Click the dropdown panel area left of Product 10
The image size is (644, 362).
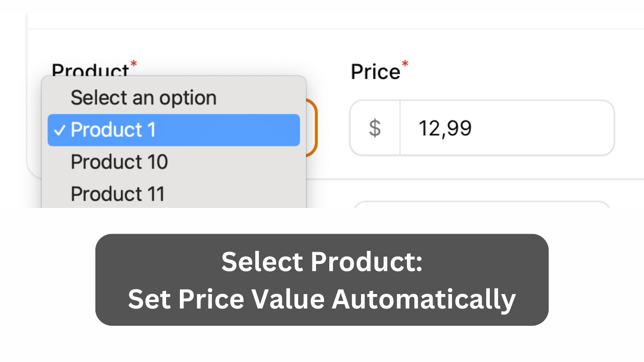(56, 162)
